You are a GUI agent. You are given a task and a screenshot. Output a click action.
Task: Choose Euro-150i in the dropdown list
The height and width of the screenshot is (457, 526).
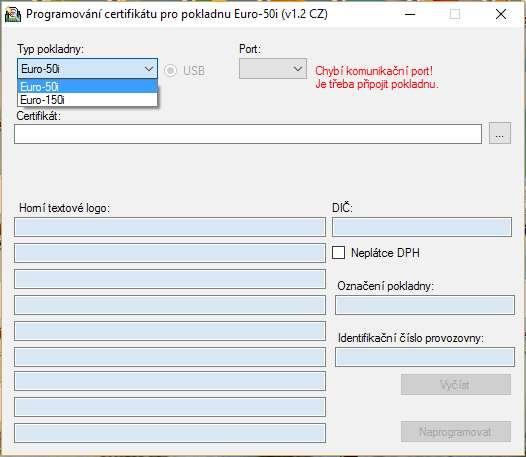coord(87,100)
